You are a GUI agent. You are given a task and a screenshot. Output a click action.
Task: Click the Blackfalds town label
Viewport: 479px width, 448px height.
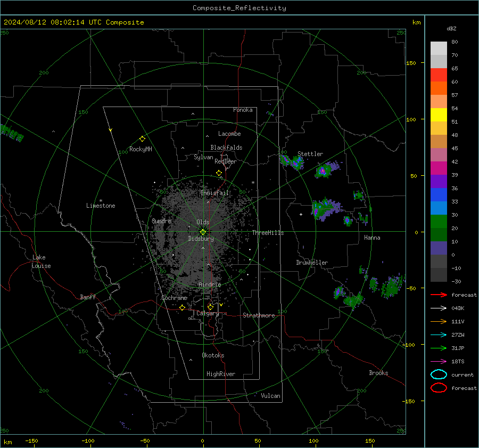click(x=226, y=148)
